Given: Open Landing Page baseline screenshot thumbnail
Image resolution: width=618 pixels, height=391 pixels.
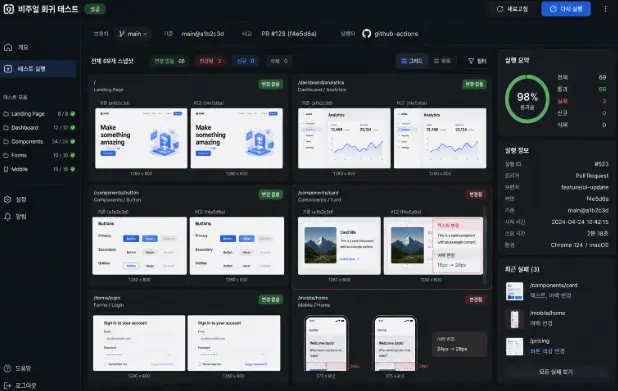Looking at the screenshot, I should pos(141,138).
